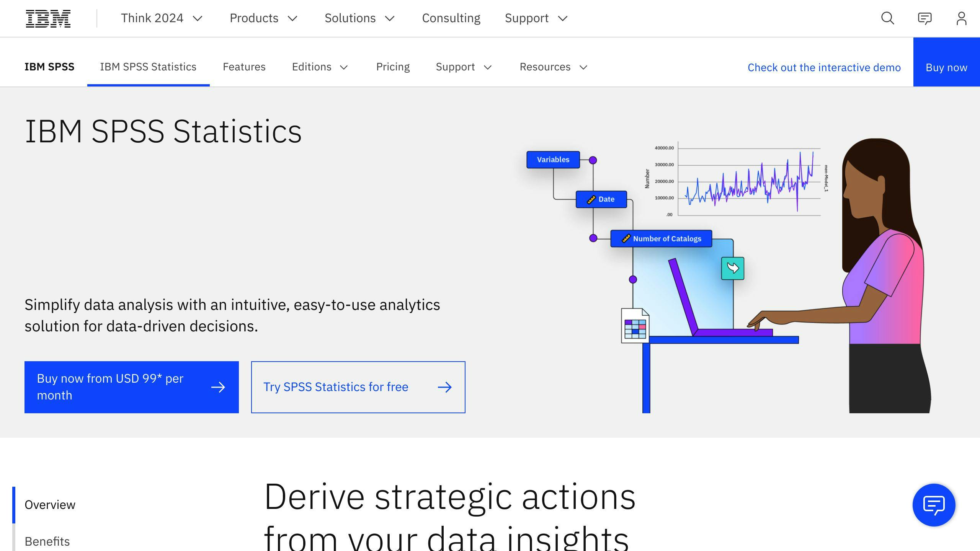Expand the Resources dropdown
Screen dimensions: 980x551
pos(553,67)
